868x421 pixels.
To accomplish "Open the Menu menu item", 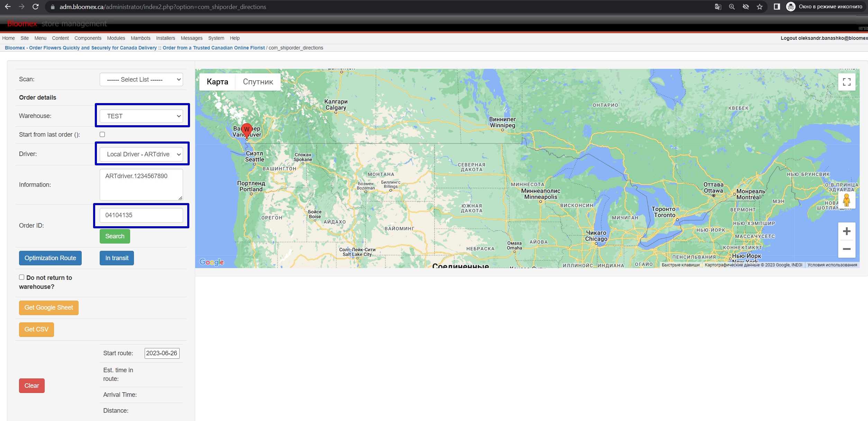I will click(x=40, y=38).
